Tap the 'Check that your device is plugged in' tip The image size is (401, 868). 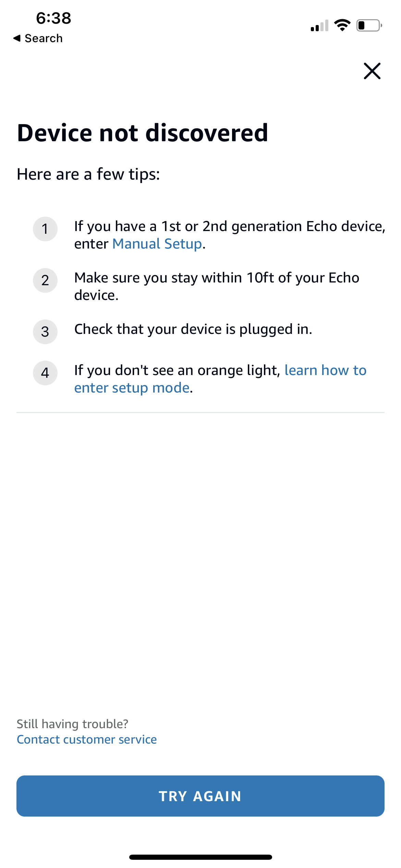[193, 329]
